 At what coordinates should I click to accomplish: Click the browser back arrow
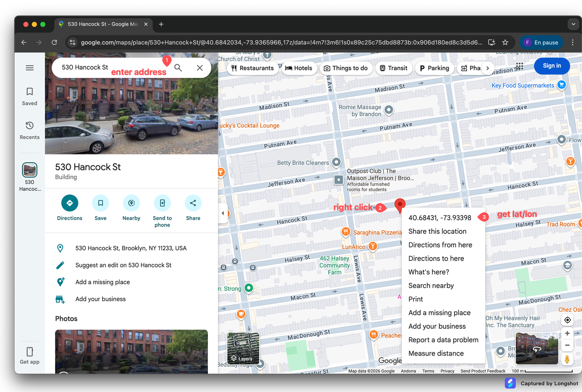pyautogui.click(x=24, y=42)
